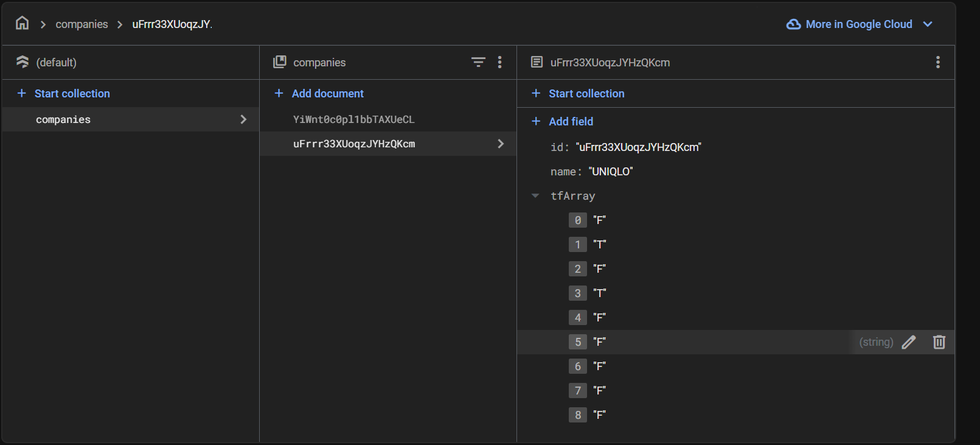980x445 pixels.
Task: Collapse the tfArray field
Action: [535, 196]
